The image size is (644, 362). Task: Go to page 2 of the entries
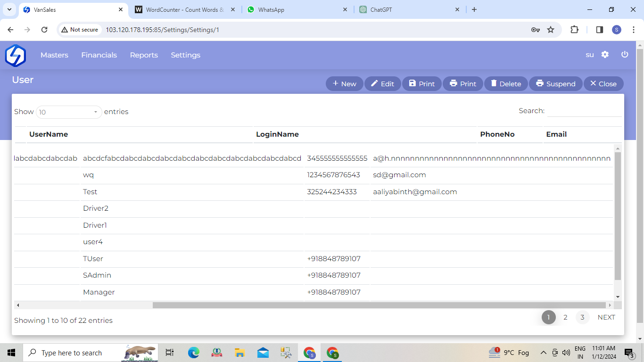[x=565, y=317]
